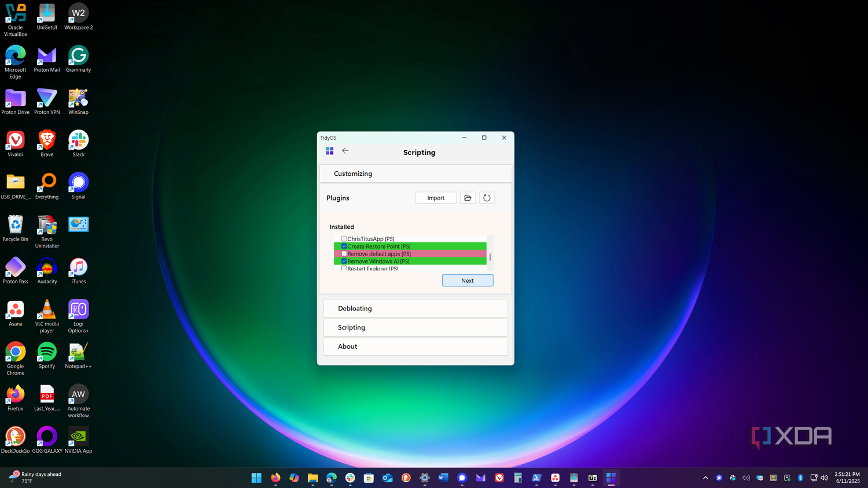868x488 pixels.
Task: Select the Notepad++ desktop icon
Action: pyautogui.click(x=78, y=356)
